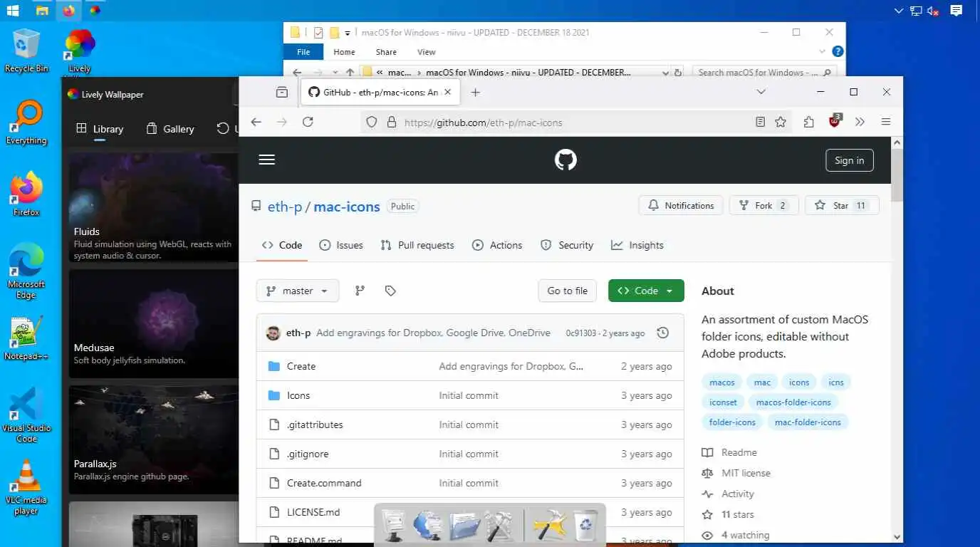Open a new Firefox tab
Image resolution: width=980 pixels, height=547 pixels.
(476, 92)
